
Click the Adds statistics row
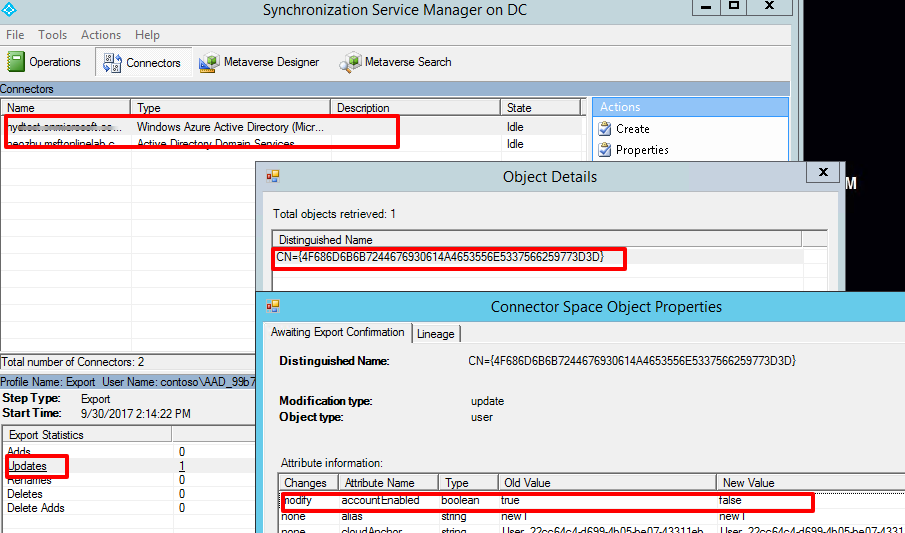click(128, 452)
